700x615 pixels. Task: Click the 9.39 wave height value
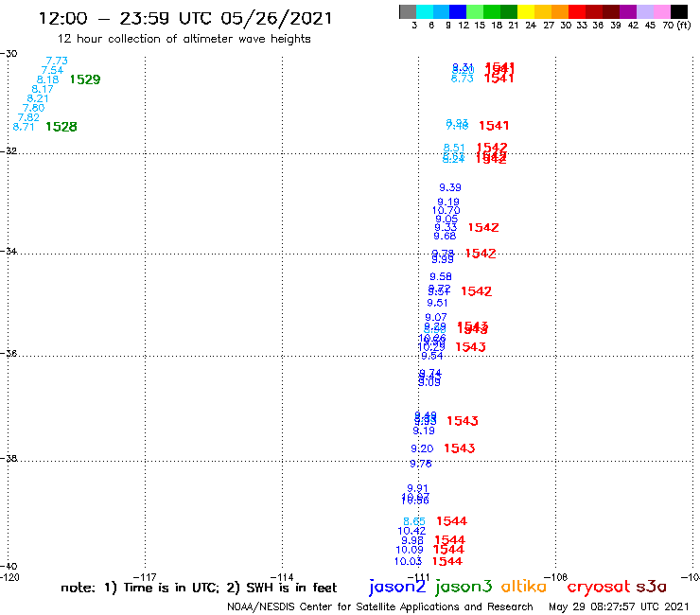tap(450, 187)
